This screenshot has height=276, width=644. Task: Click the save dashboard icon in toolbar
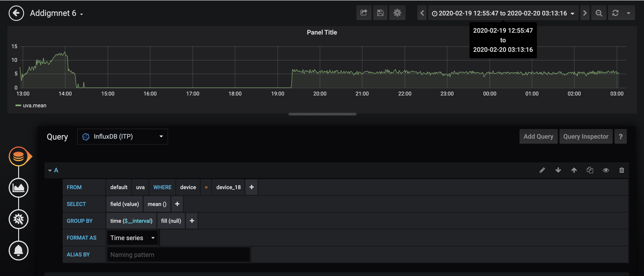tap(379, 13)
